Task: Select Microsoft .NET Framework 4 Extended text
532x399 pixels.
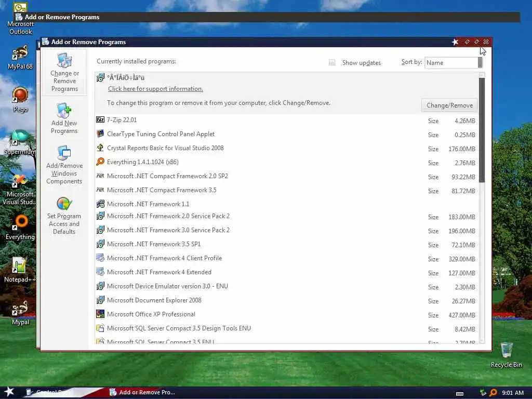Action: coord(159,272)
